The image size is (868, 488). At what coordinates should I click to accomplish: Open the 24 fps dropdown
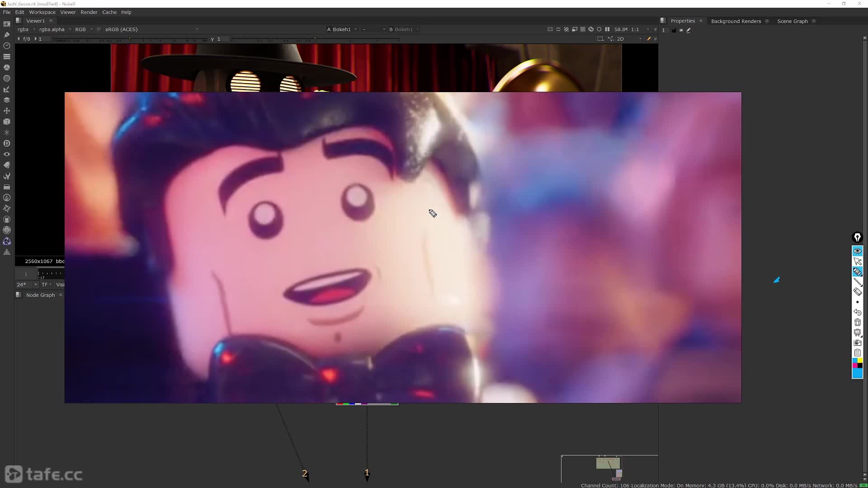pos(27,285)
